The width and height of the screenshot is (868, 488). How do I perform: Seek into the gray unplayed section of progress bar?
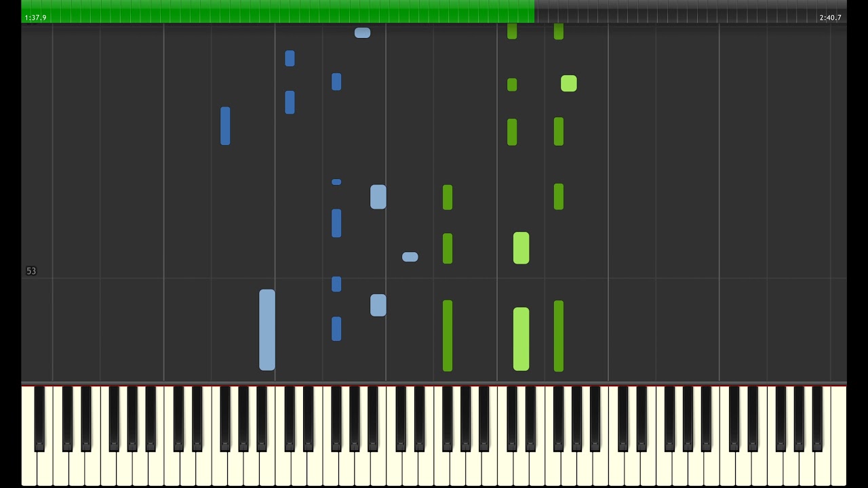[690, 11]
